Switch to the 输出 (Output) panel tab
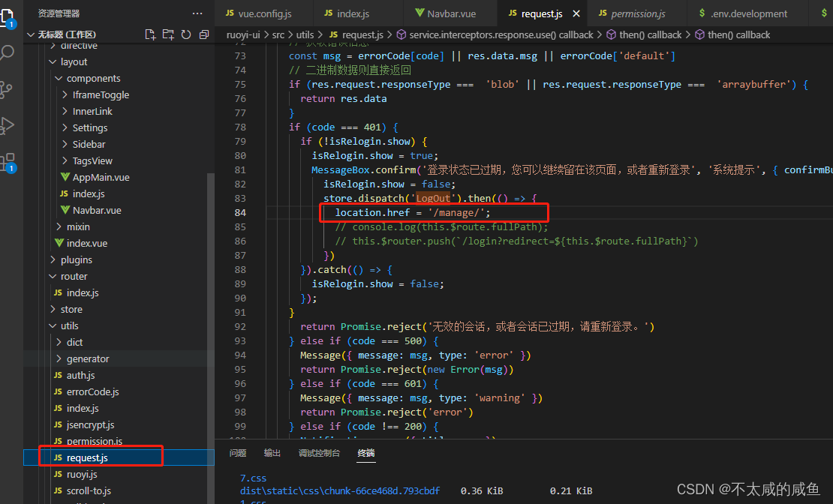Viewport: 833px width, 504px height. click(x=272, y=453)
